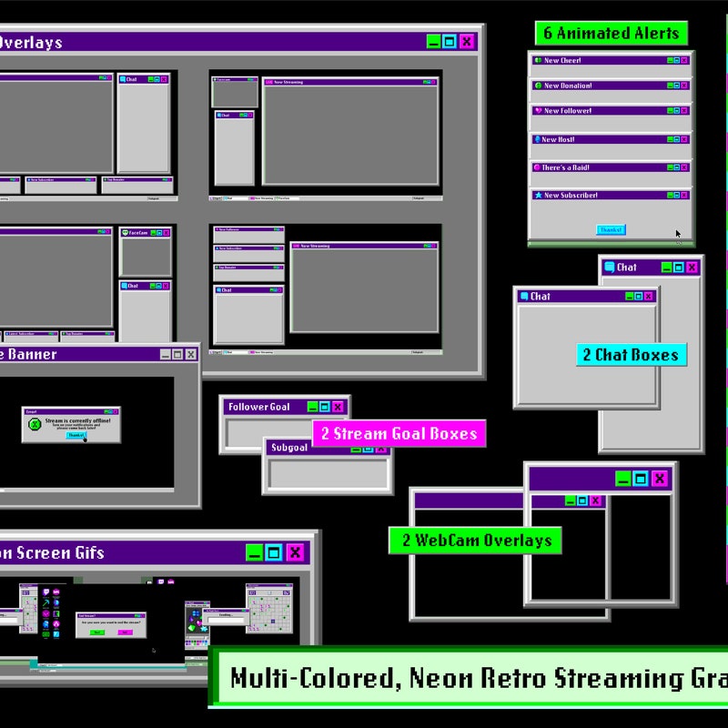Click No! in the End Stream dialog
The height and width of the screenshot is (728, 728).
pos(125,632)
